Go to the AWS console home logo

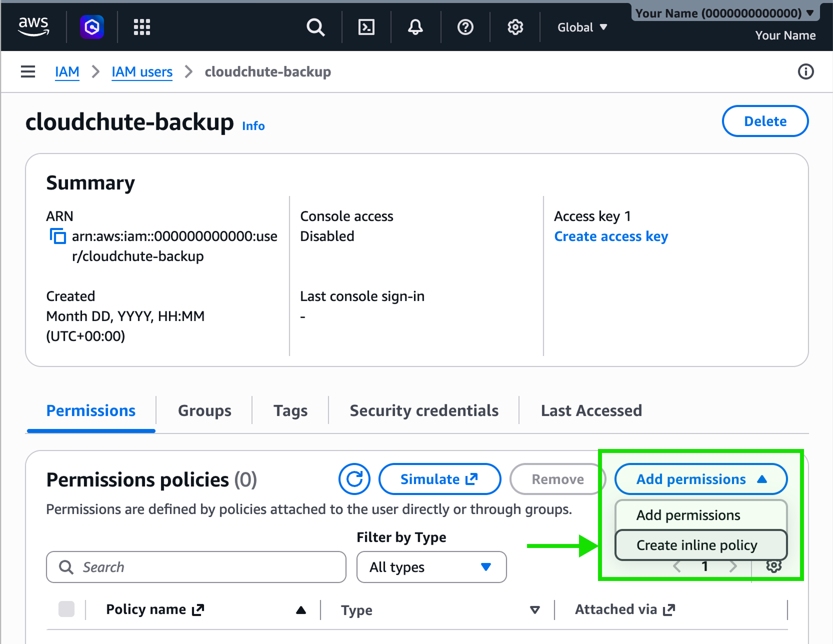(33, 26)
